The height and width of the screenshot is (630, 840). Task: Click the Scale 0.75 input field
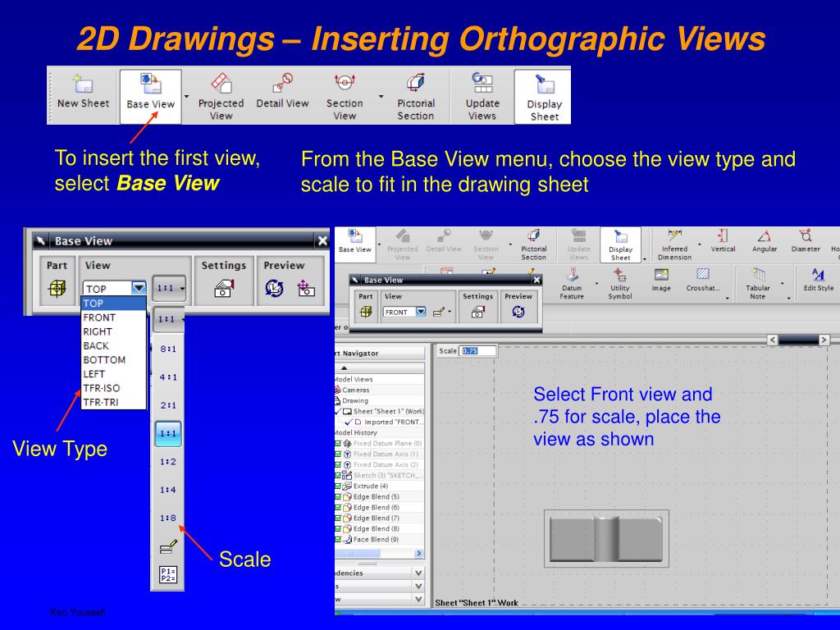pos(478,351)
